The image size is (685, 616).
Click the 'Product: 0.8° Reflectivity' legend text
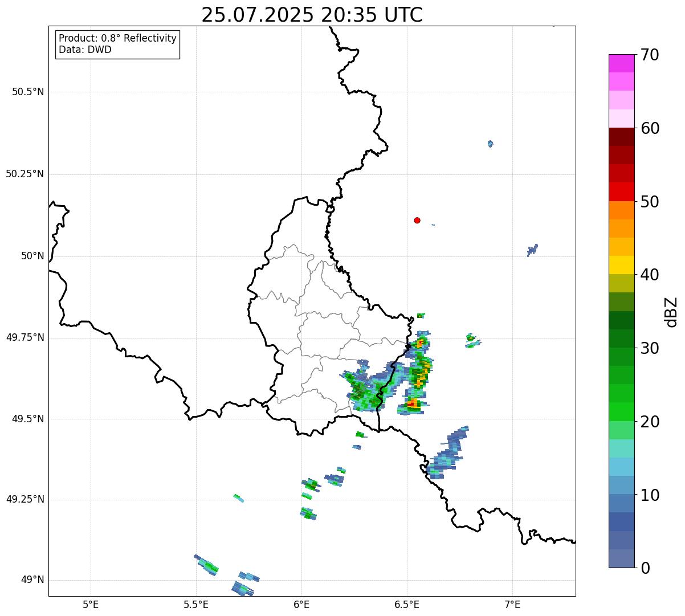tap(118, 38)
